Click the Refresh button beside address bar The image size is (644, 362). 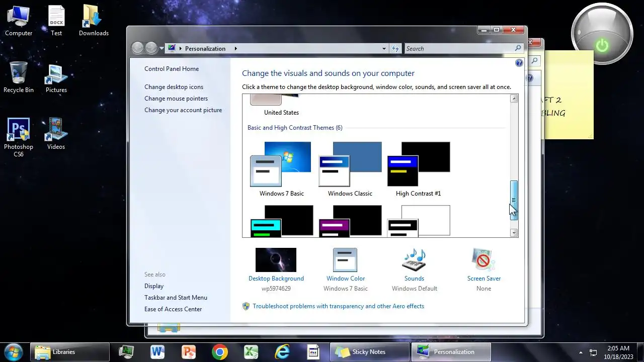pos(395,49)
